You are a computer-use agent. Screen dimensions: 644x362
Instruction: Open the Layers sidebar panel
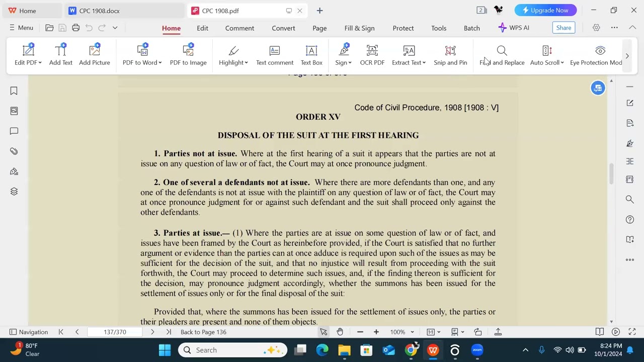click(x=14, y=192)
